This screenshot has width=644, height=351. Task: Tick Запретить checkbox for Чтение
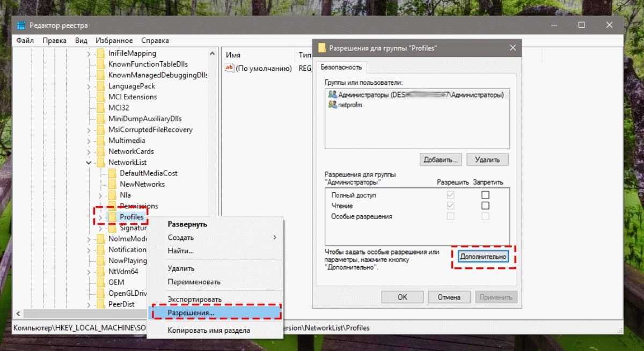(486, 206)
